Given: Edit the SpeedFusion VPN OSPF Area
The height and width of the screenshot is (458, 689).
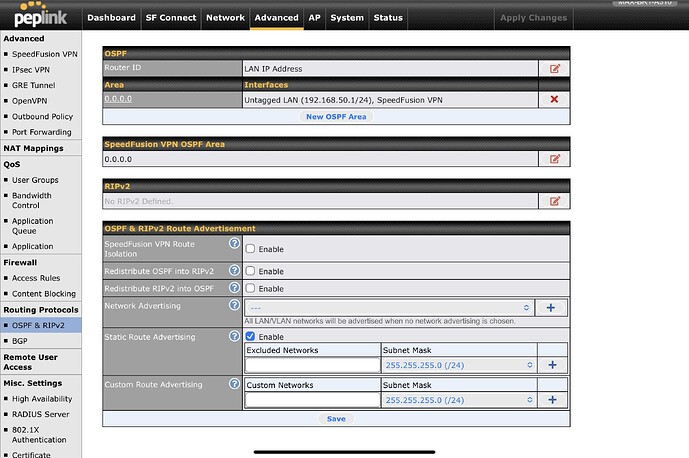Looking at the screenshot, I should [553, 158].
